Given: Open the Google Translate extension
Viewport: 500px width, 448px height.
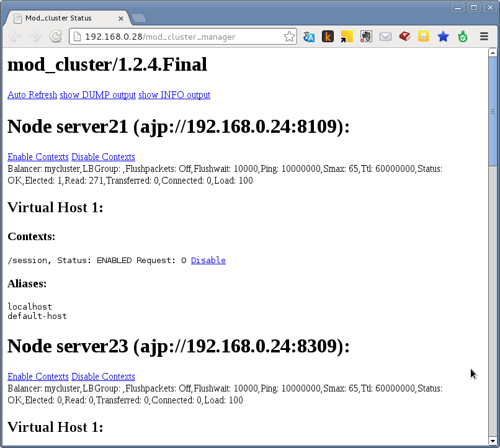Looking at the screenshot, I should [309, 37].
